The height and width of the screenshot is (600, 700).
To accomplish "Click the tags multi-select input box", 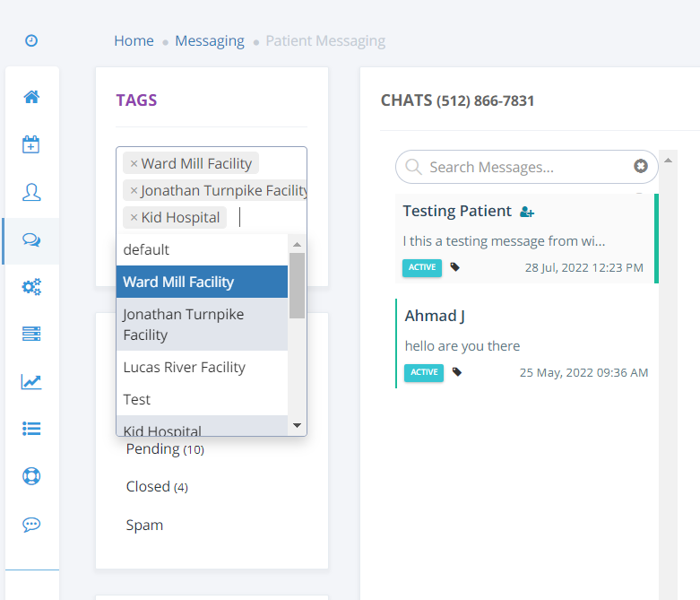I will [212, 190].
